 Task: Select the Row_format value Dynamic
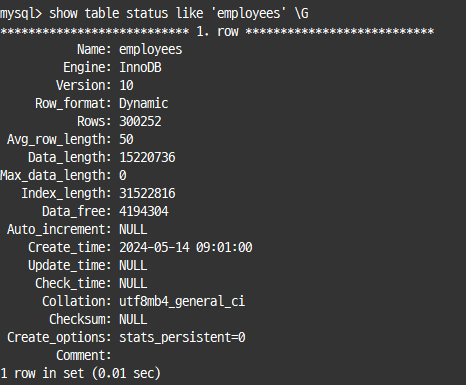[x=144, y=104]
